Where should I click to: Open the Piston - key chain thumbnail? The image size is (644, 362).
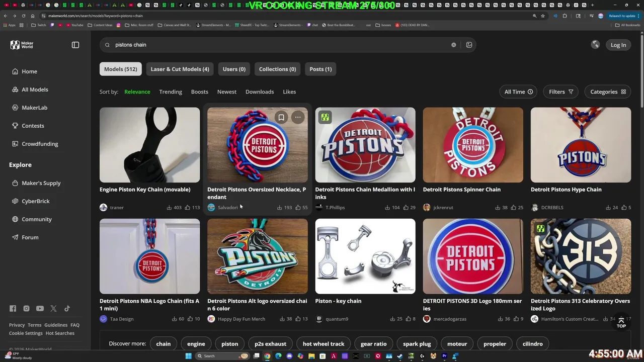[x=365, y=256]
